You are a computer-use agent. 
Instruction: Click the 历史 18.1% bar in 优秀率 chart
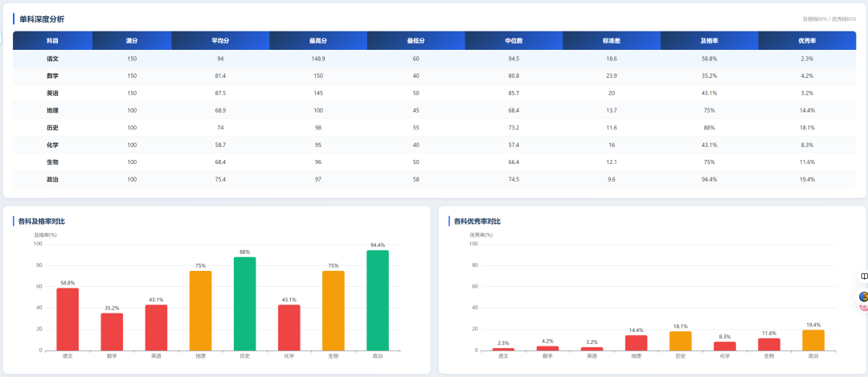tap(681, 341)
